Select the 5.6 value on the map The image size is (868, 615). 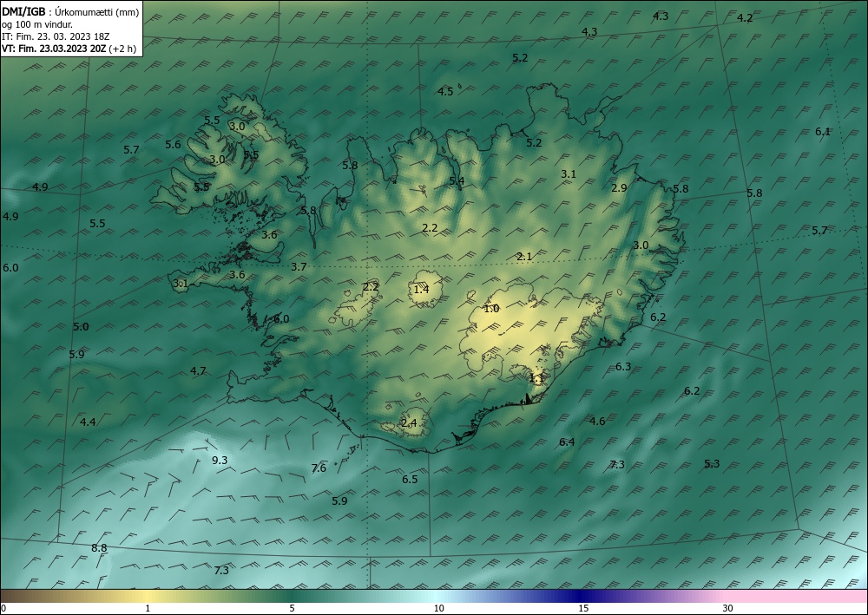[x=174, y=145]
